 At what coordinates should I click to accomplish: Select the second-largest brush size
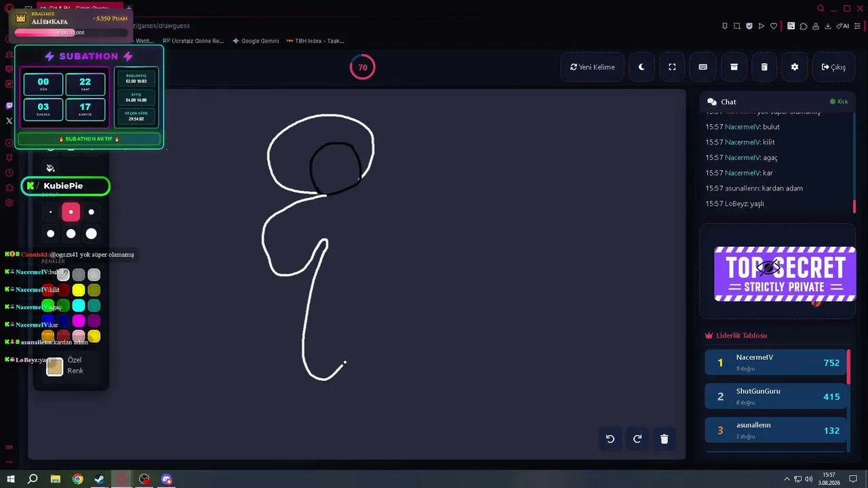(x=71, y=234)
